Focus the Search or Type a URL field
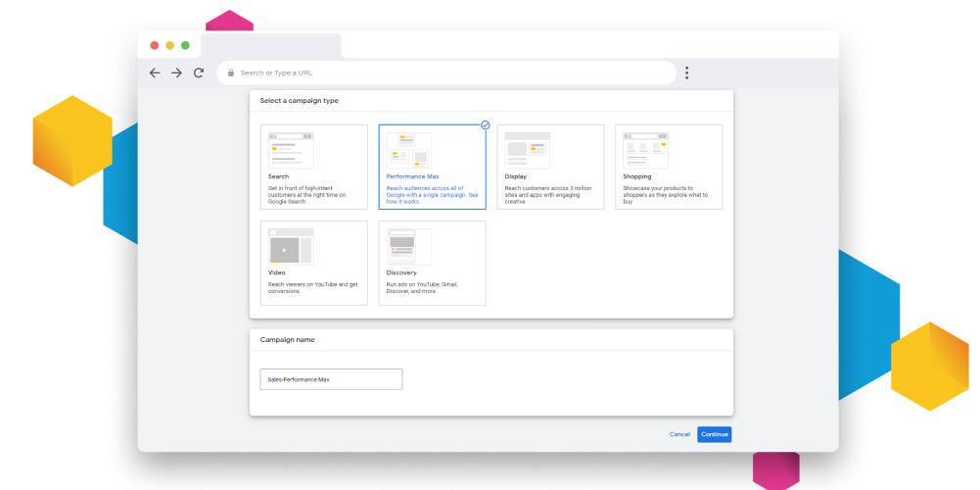The image size is (980, 490). point(446,73)
